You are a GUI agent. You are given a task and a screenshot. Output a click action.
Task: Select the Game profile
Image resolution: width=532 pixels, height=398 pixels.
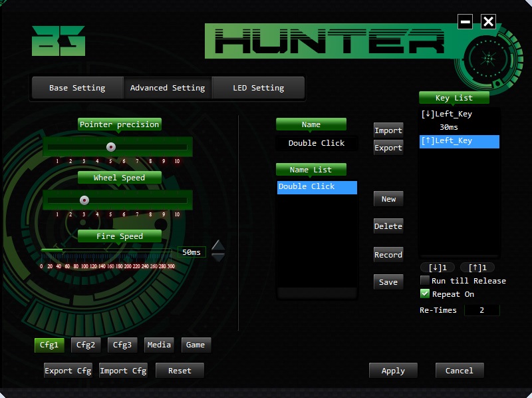tap(196, 345)
